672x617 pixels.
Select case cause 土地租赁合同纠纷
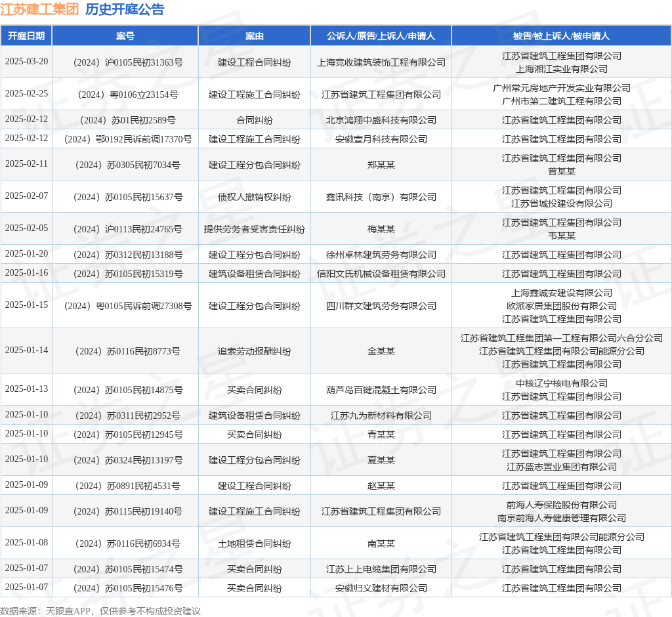click(254, 544)
